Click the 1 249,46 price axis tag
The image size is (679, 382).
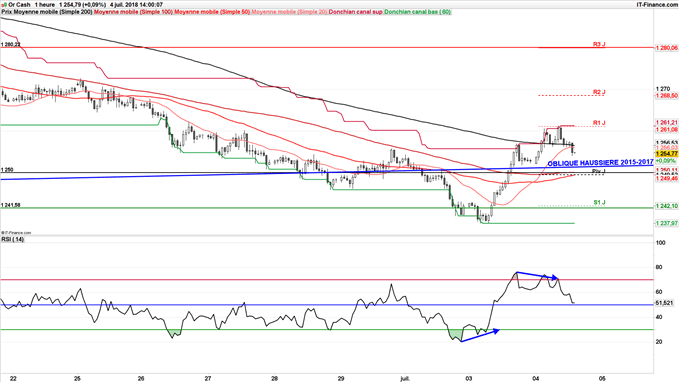pos(666,178)
